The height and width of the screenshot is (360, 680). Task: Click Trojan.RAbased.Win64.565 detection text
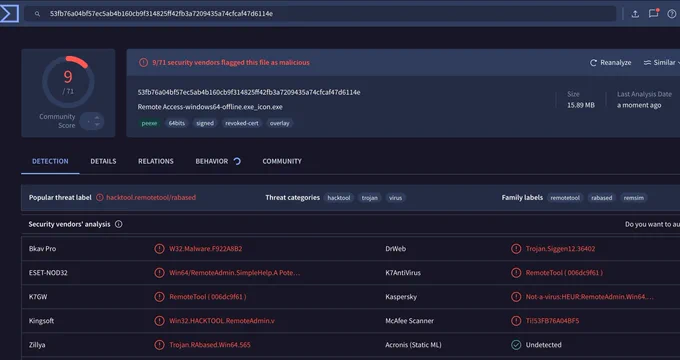click(x=210, y=345)
